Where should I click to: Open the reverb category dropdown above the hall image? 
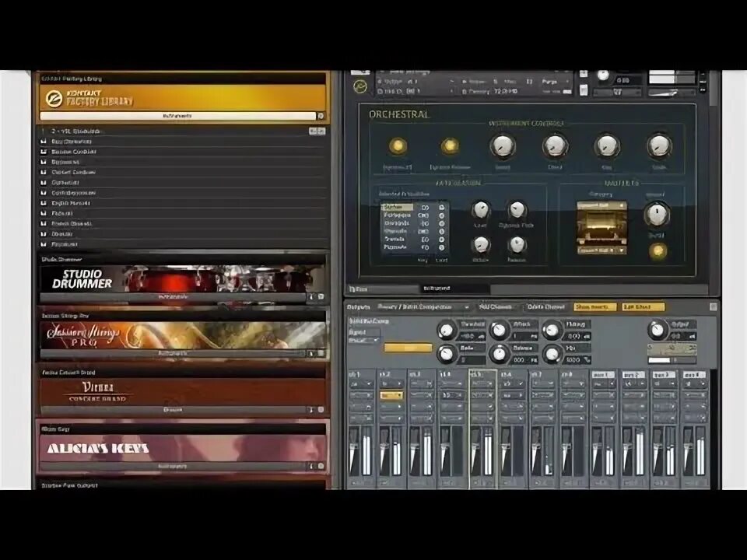(x=601, y=205)
